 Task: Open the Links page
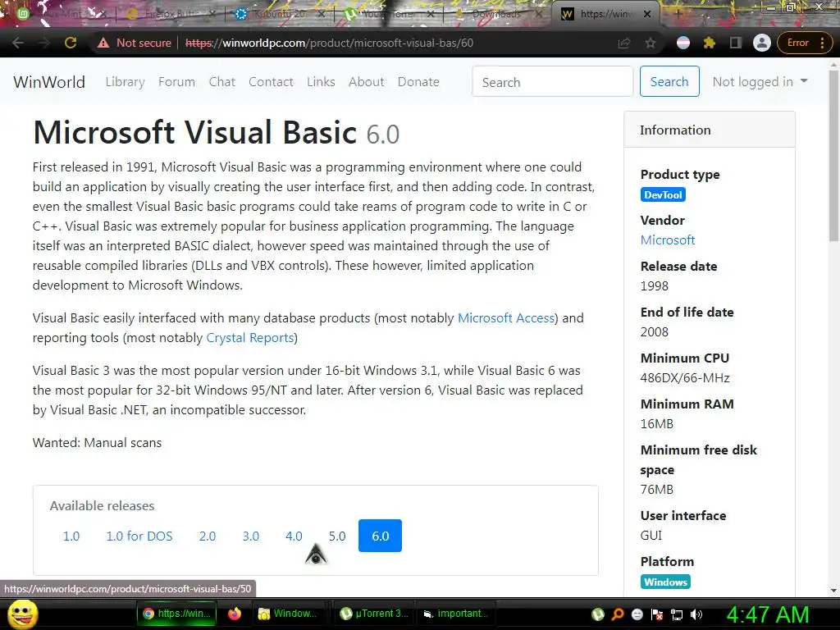[x=321, y=82]
